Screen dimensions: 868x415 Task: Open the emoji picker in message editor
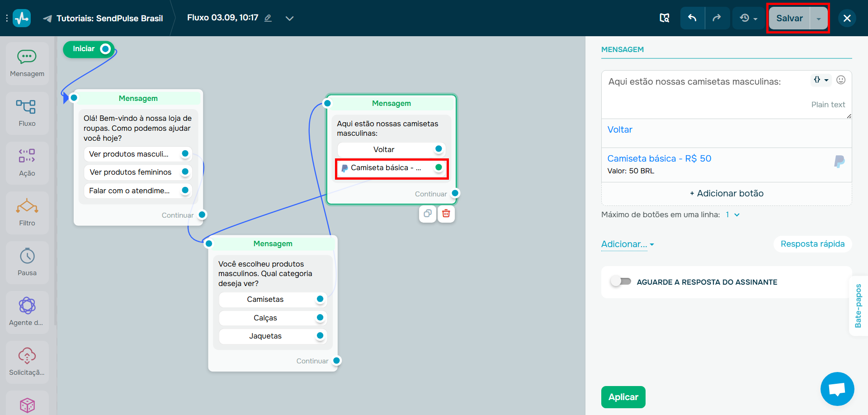click(841, 80)
